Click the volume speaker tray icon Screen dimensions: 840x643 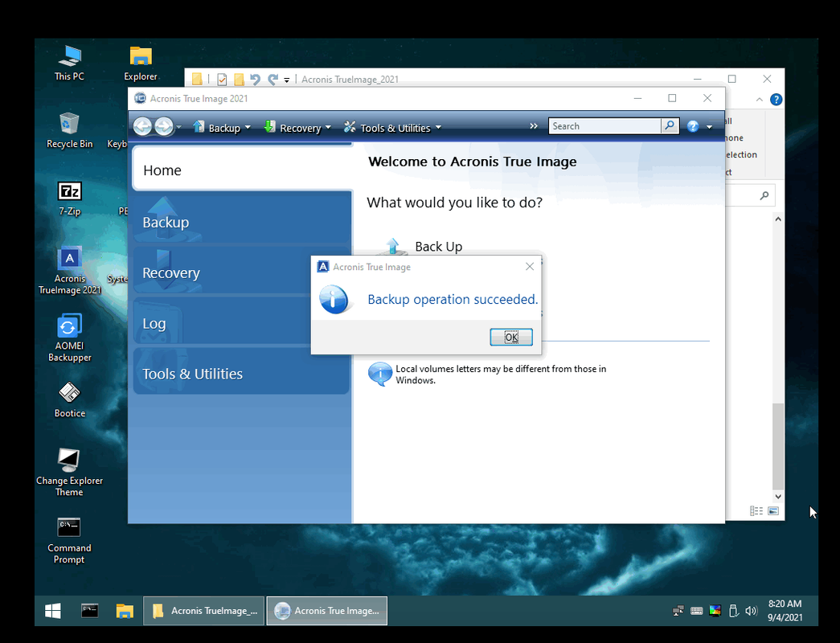click(x=751, y=611)
